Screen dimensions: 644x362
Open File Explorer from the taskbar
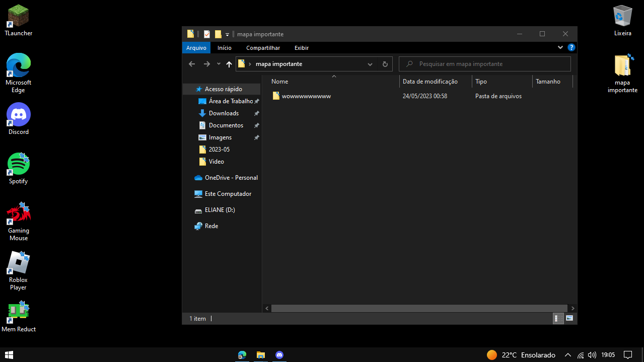click(x=261, y=355)
